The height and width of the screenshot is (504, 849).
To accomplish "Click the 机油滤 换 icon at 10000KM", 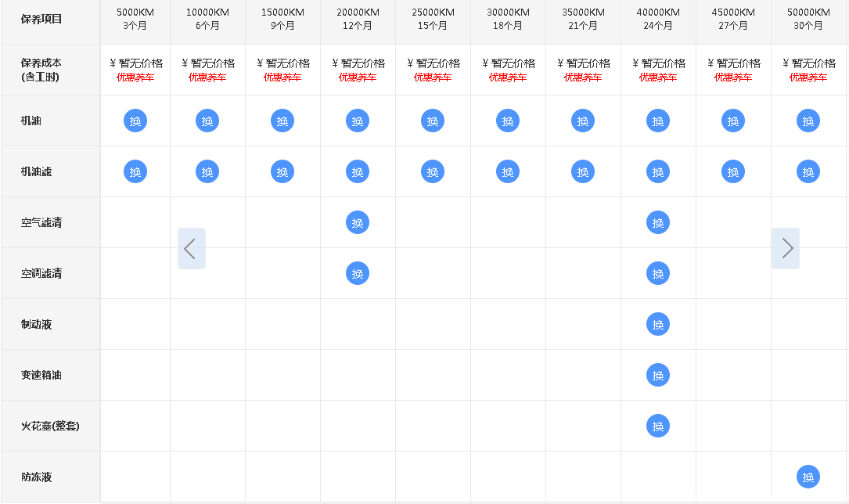I will click(x=207, y=171).
